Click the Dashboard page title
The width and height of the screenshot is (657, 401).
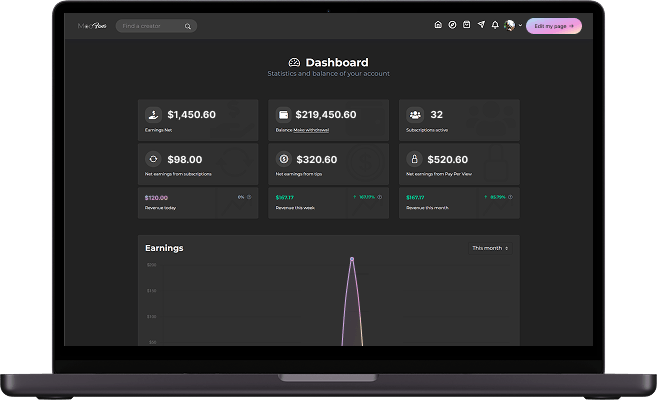point(337,62)
